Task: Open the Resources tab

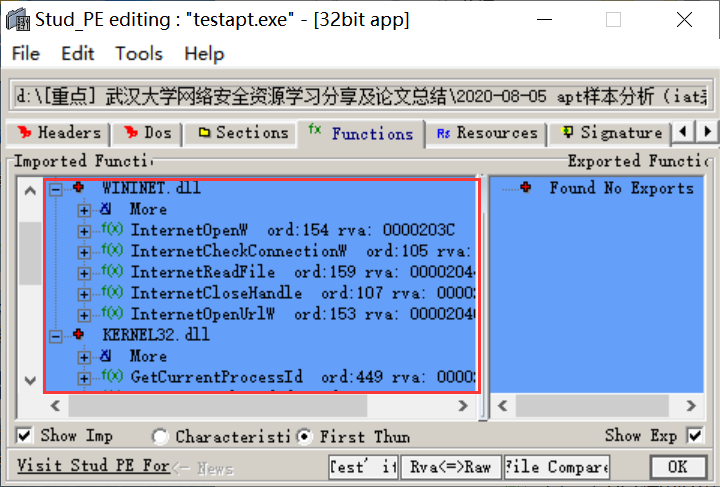Action: click(x=487, y=134)
